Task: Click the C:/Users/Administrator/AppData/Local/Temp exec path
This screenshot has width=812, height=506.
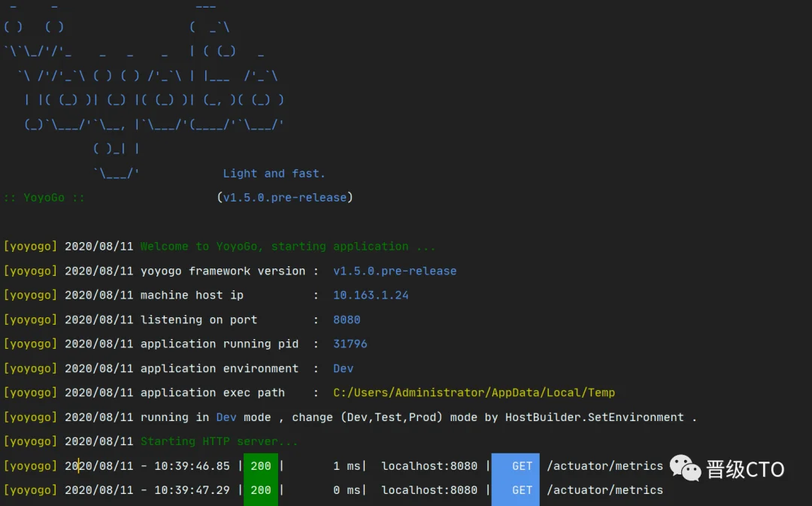Action: click(x=474, y=392)
